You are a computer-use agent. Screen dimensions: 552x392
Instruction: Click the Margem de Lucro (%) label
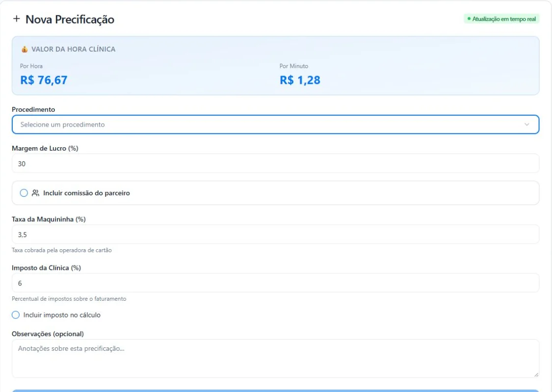coord(45,149)
